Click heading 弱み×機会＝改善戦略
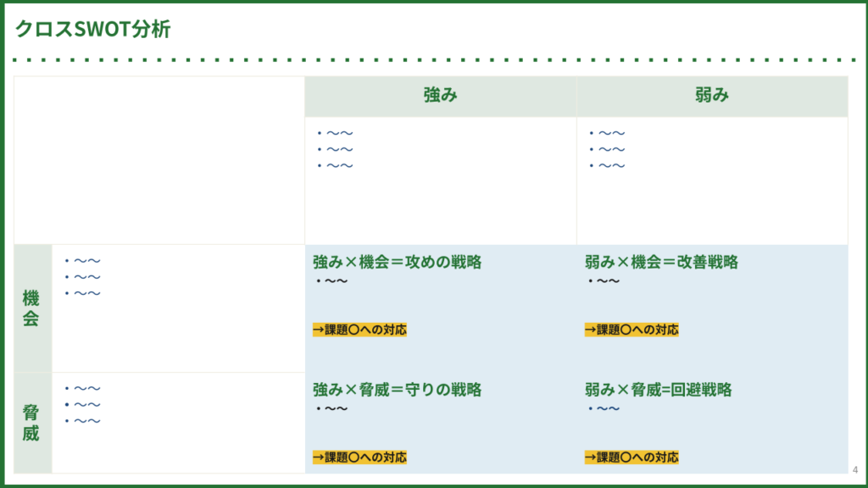This screenshot has height=488, width=868. coord(661,263)
